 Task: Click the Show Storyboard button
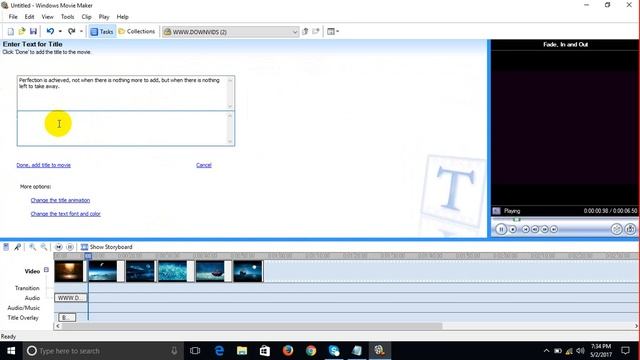(x=107, y=247)
